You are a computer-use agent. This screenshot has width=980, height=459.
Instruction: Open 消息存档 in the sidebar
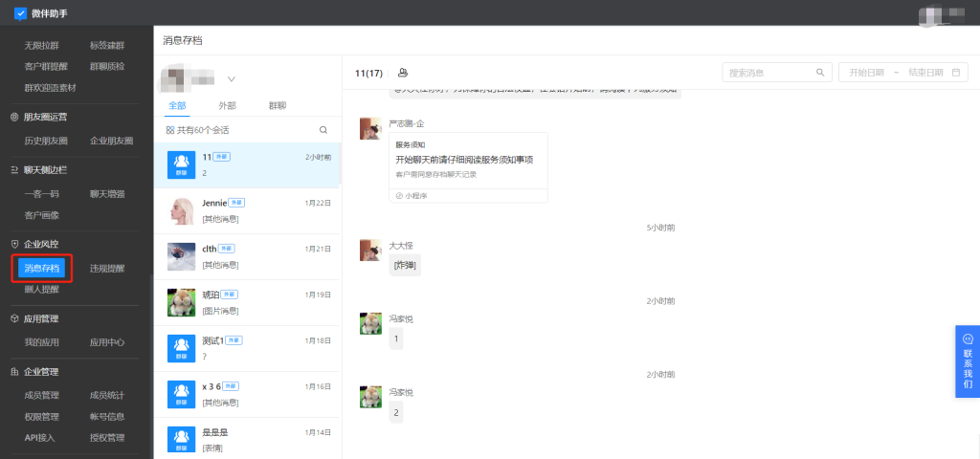[42, 269]
